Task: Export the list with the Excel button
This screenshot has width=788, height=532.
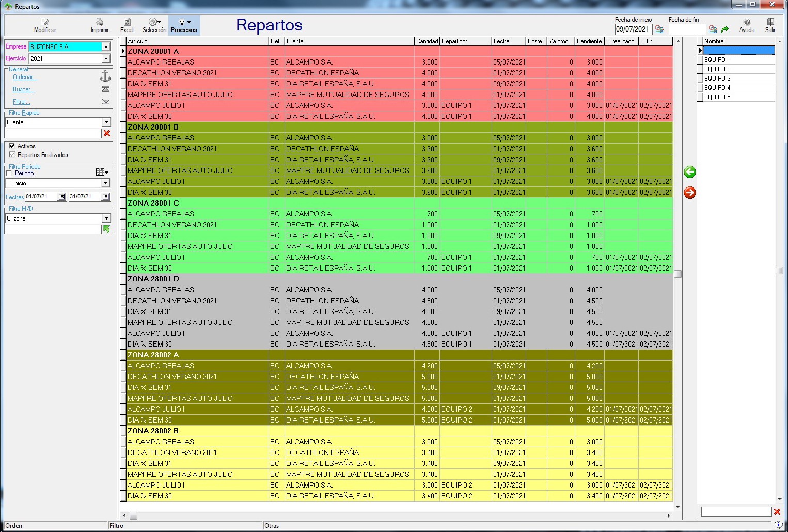Action: tap(127, 25)
